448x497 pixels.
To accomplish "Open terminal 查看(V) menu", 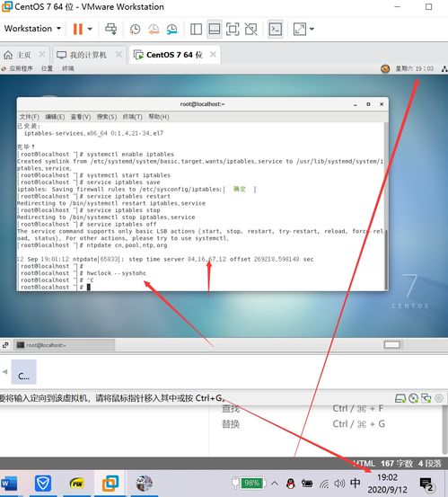I will click(81, 117).
